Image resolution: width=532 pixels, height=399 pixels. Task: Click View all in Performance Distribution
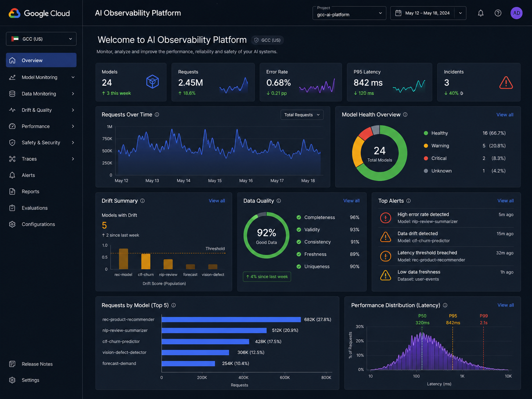pyautogui.click(x=506, y=305)
